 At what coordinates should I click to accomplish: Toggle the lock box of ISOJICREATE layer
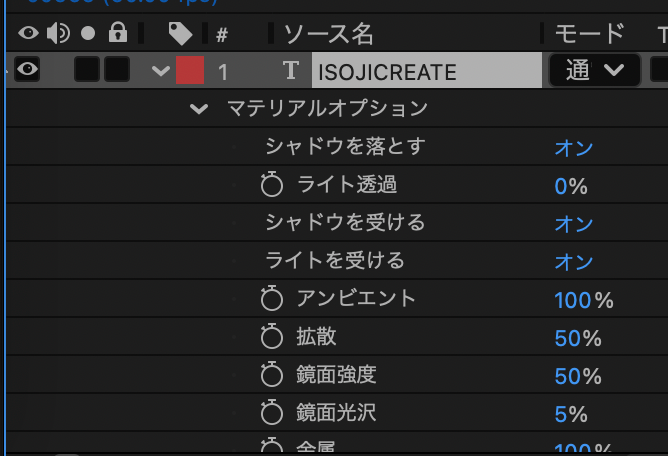117,70
